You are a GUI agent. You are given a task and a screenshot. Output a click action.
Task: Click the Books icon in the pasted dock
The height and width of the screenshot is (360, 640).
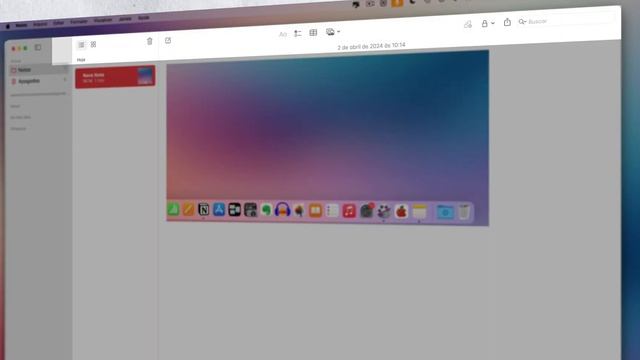315,211
